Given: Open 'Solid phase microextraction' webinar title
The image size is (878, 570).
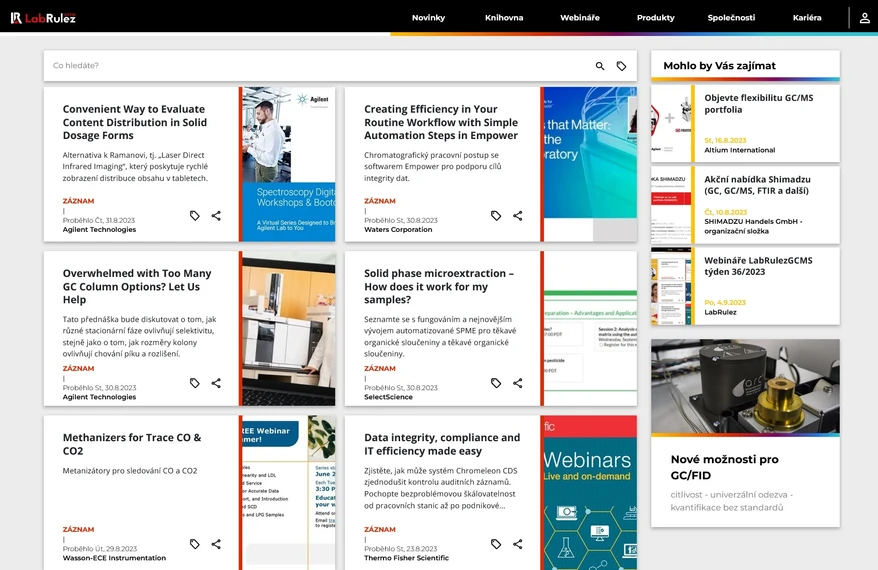Looking at the screenshot, I should [438, 286].
